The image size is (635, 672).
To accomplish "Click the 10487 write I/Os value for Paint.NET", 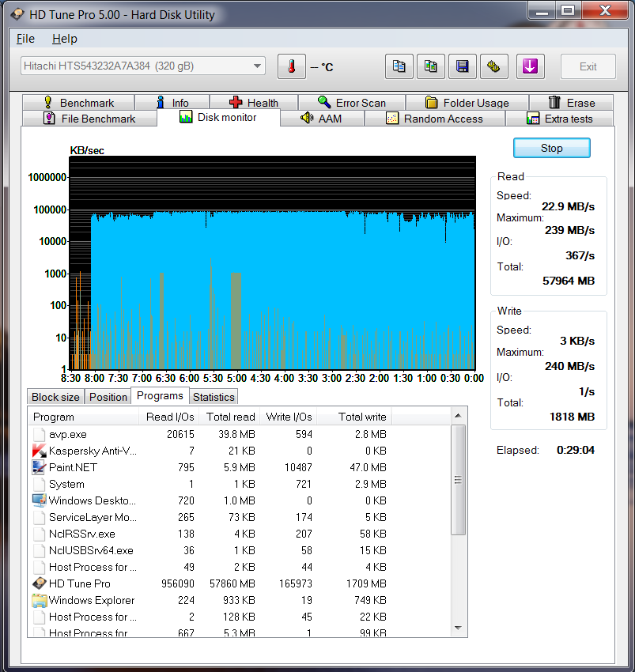I will [x=298, y=467].
